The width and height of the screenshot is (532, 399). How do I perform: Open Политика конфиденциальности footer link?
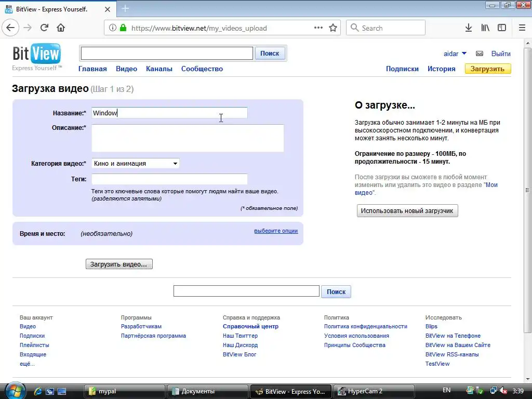tap(365, 326)
